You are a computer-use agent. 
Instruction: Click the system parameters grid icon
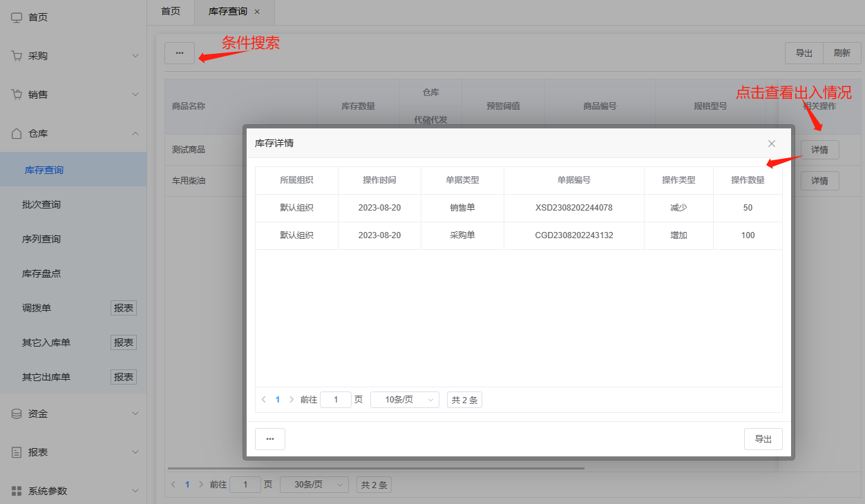[17, 491]
